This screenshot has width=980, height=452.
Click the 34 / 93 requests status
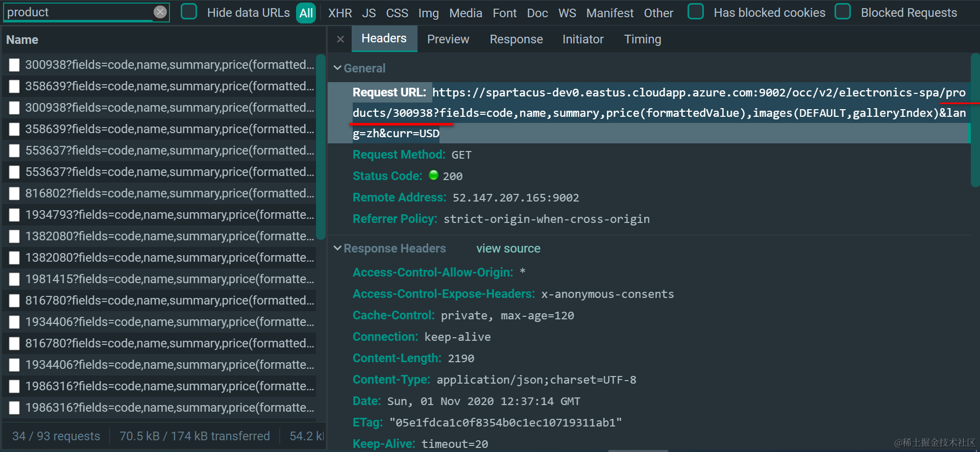(56, 436)
